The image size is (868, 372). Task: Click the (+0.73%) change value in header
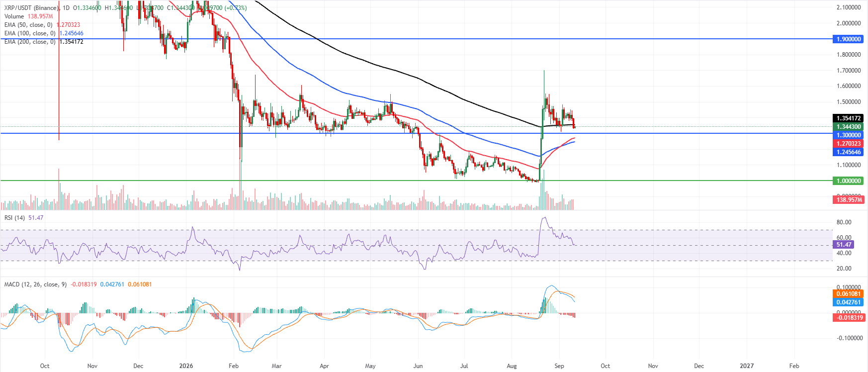point(236,8)
